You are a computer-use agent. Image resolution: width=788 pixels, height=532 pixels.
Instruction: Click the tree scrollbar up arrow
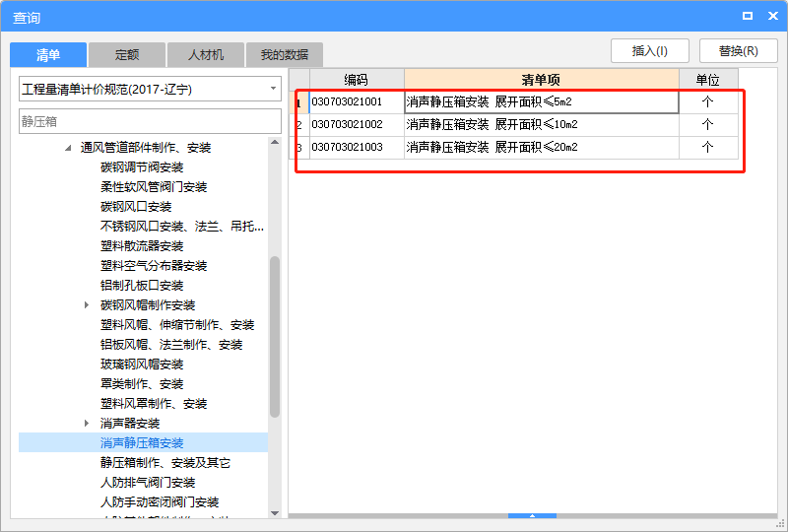(275, 142)
